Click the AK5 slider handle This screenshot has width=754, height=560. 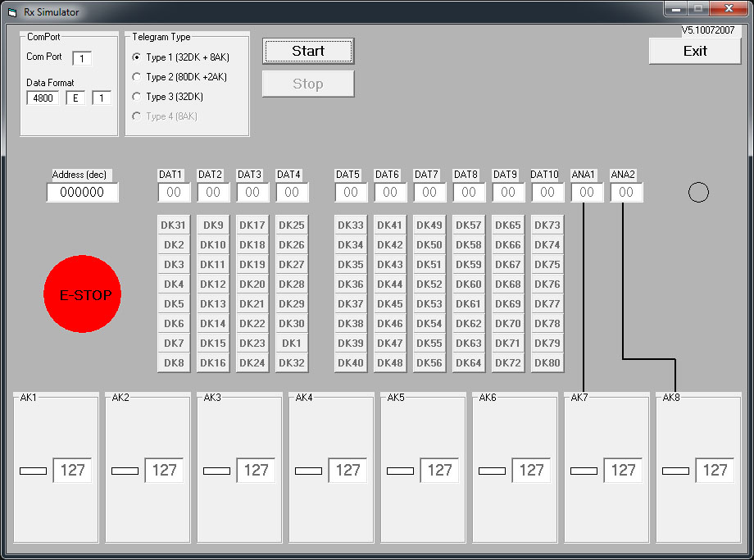(x=400, y=471)
